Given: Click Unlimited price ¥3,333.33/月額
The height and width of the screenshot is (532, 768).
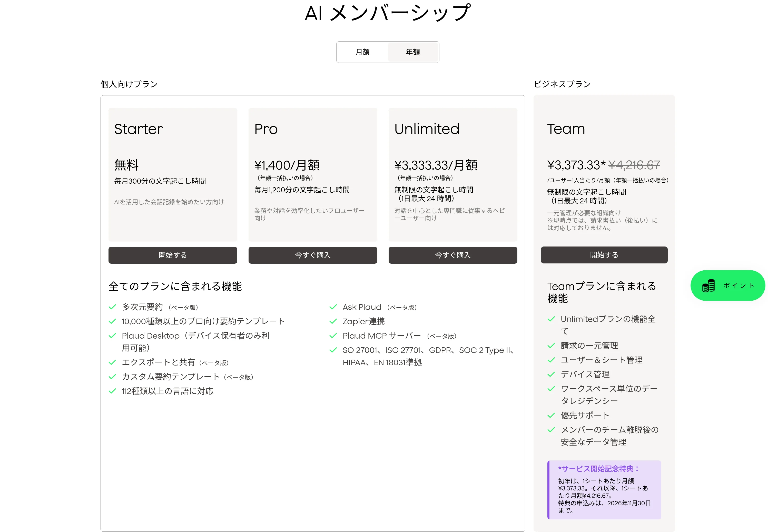Looking at the screenshot, I should (x=436, y=165).
